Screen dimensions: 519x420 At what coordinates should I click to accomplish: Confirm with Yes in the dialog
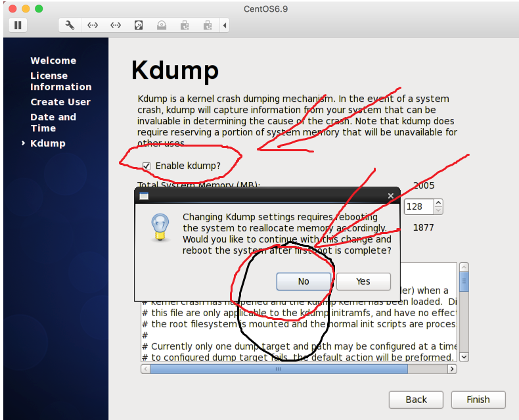pos(363,281)
